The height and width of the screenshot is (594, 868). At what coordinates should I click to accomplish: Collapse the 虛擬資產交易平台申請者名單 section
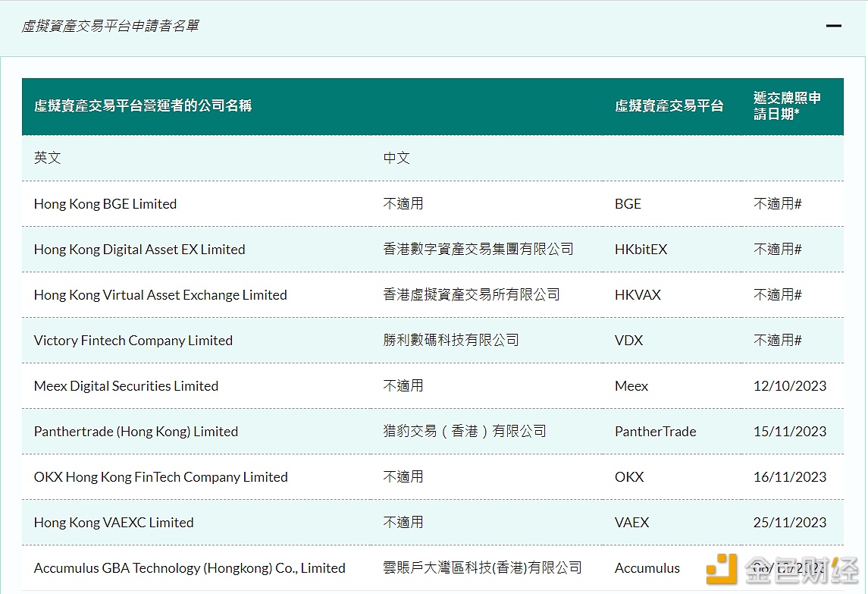tap(833, 26)
